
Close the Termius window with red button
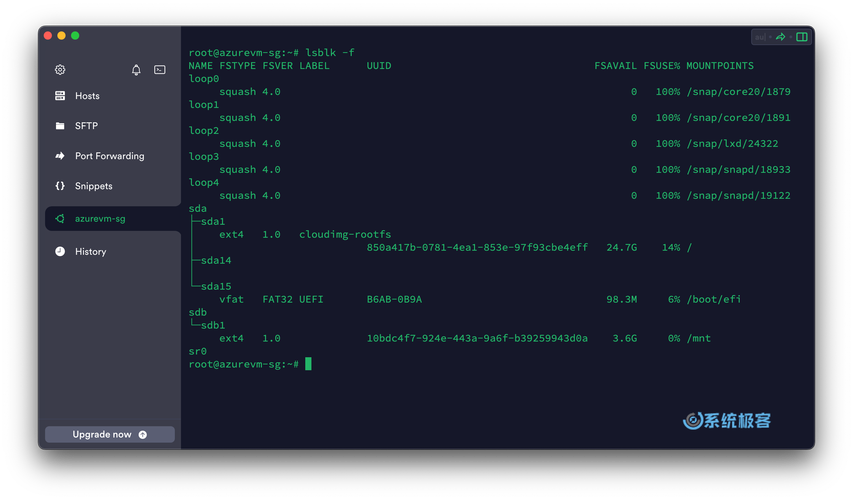pos(48,36)
